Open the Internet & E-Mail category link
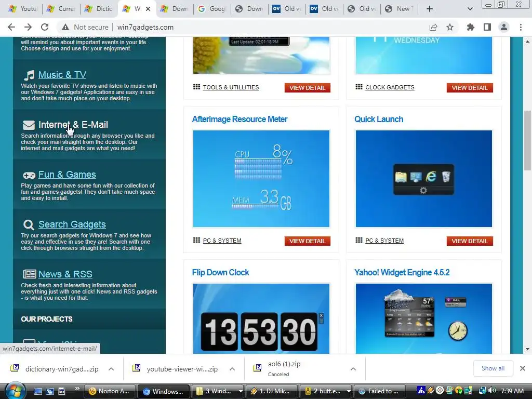This screenshot has width=532, height=399. [73, 125]
